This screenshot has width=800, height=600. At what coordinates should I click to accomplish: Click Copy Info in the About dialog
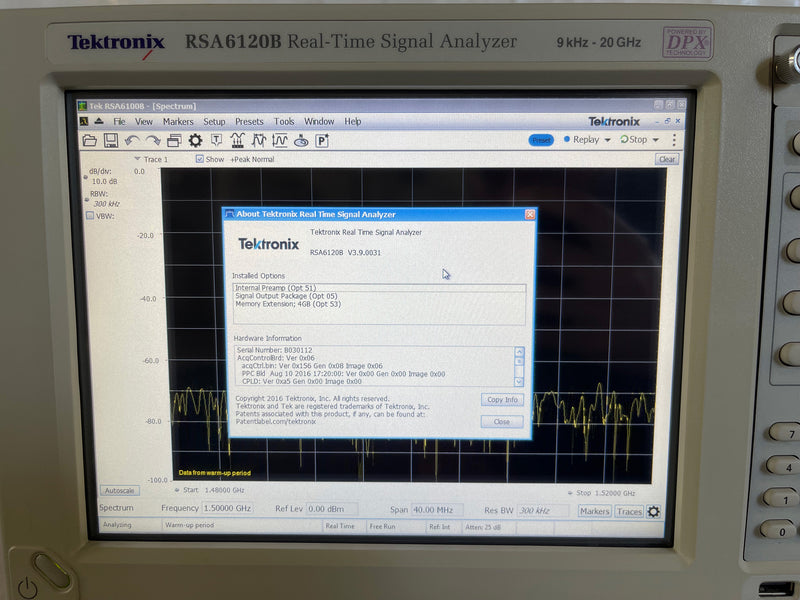point(501,399)
